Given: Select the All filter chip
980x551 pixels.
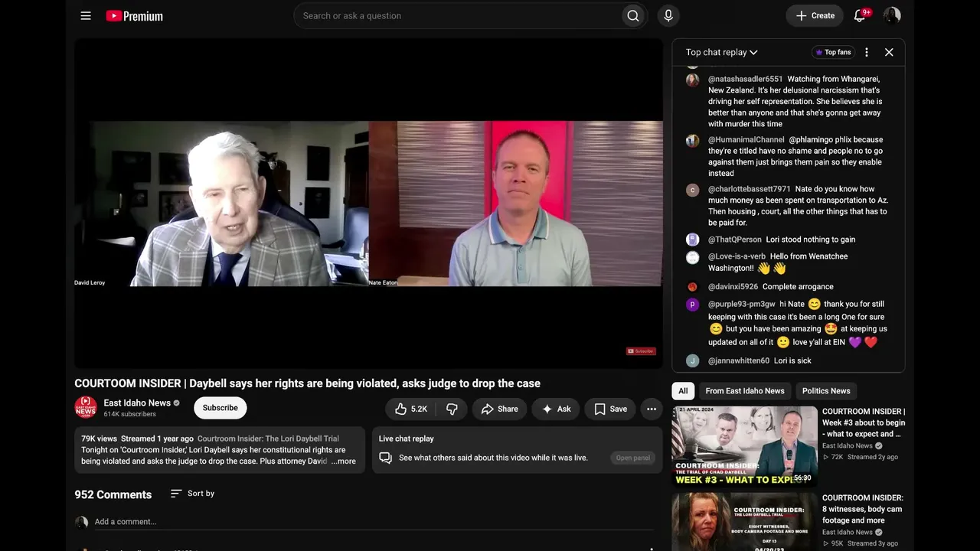Looking at the screenshot, I should pos(683,391).
